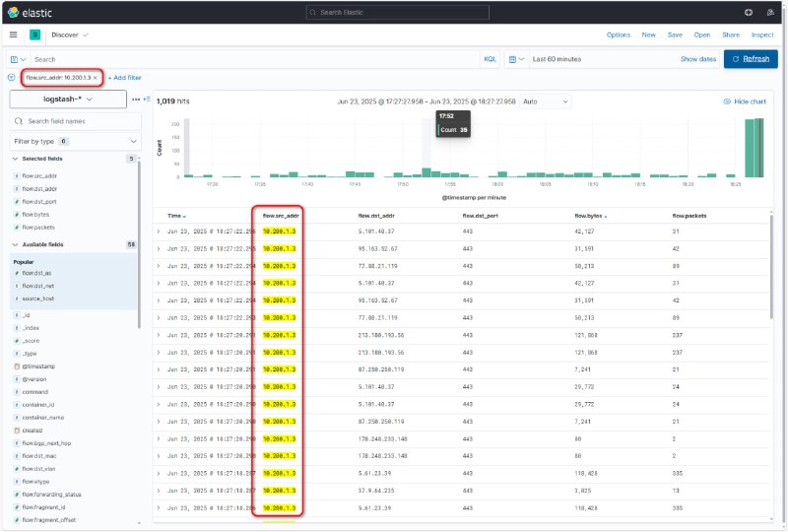This screenshot has height=532, width=788.
Task: Click Show dates link
Action: [698, 59]
